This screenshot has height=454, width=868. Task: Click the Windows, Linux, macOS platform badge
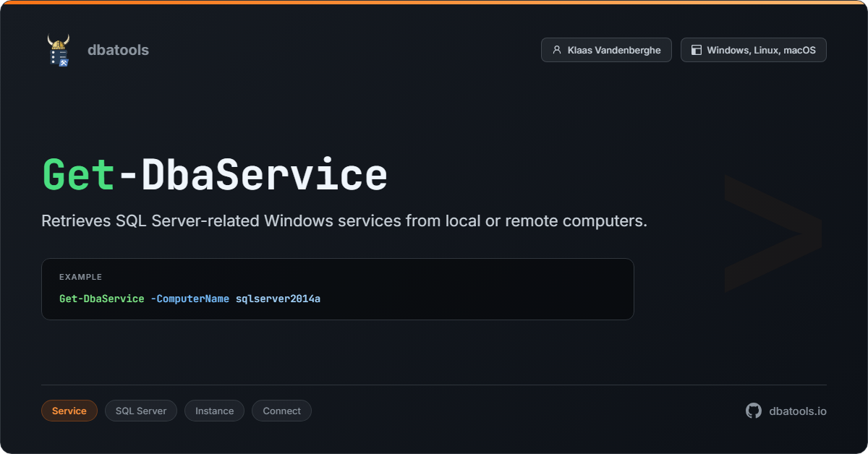tap(753, 50)
